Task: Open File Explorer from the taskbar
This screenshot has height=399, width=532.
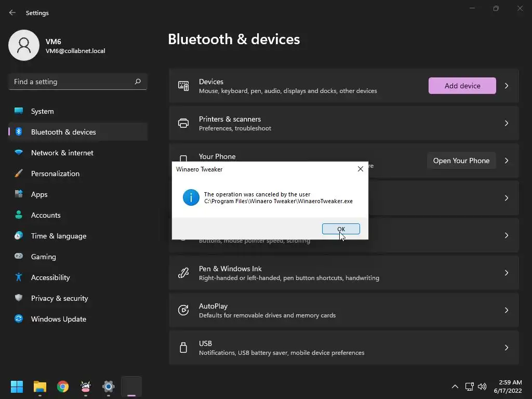Action: coord(39,387)
